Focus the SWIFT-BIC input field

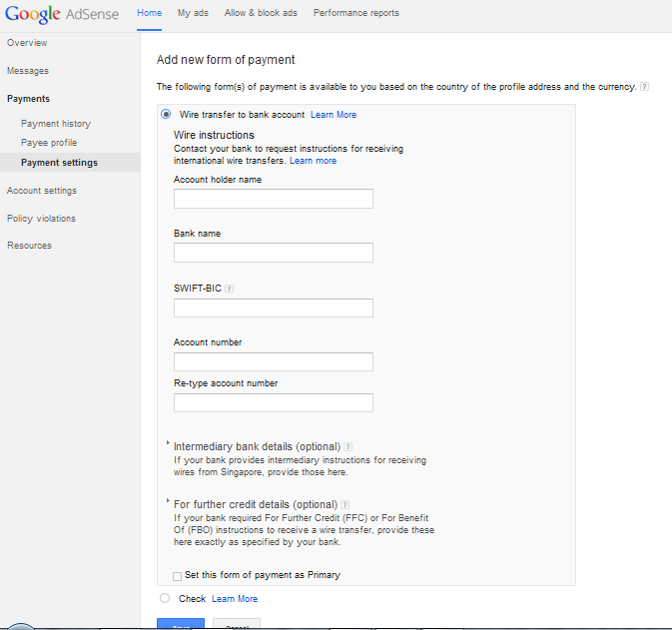273,308
